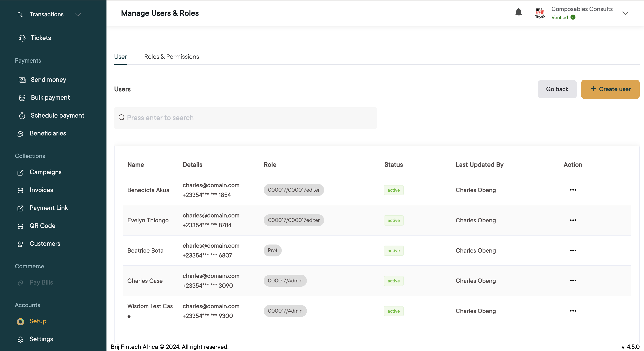Click the Create user button
Viewport: 644px width, 351px height.
tap(610, 89)
